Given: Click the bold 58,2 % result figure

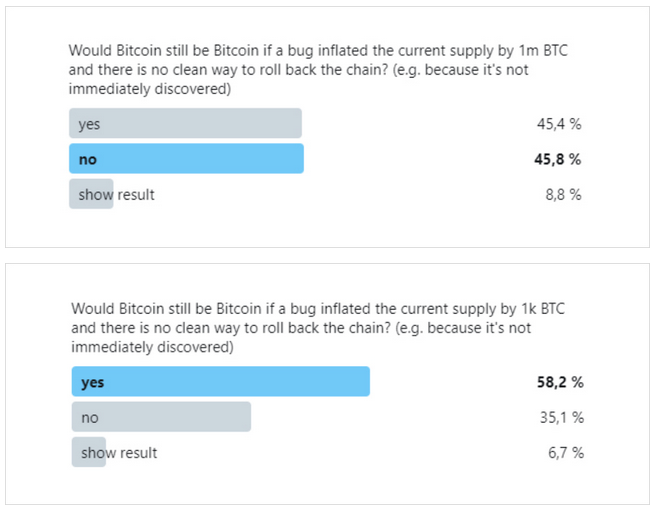Looking at the screenshot, I should tap(560, 382).
